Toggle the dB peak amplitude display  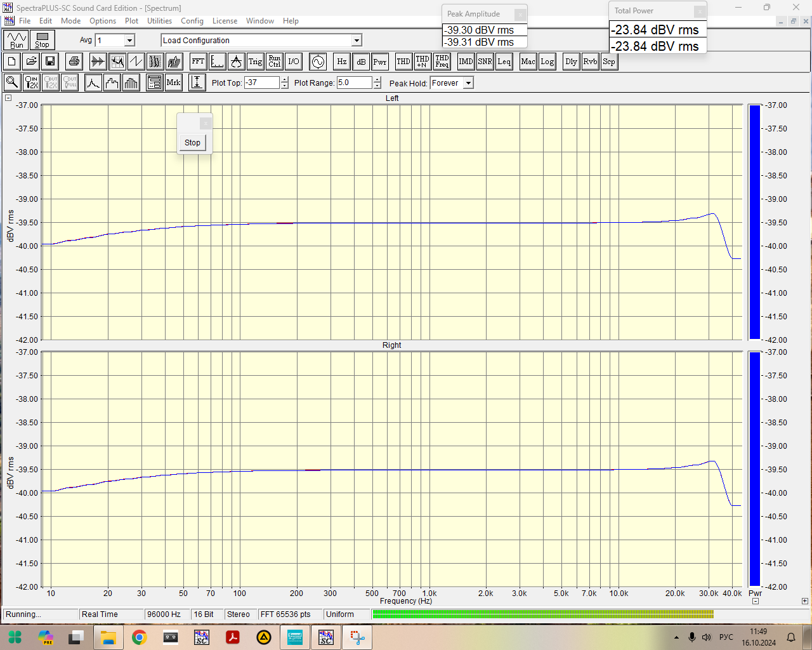[x=360, y=62]
